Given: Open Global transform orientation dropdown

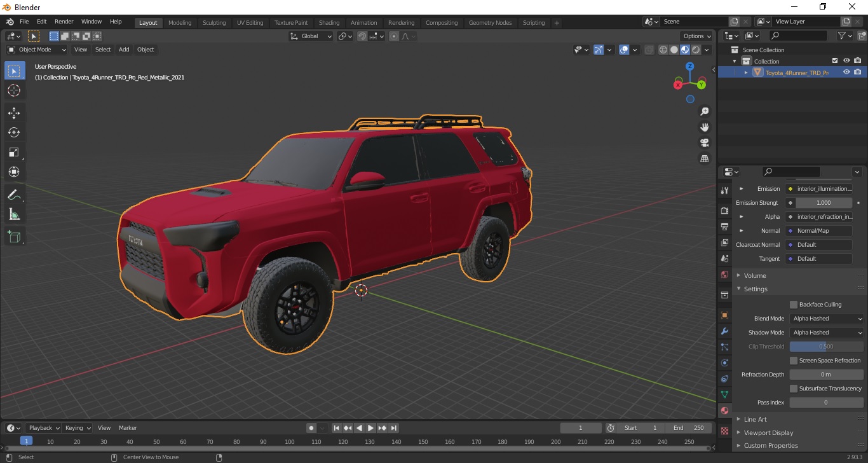Looking at the screenshot, I should click(311, 36).
